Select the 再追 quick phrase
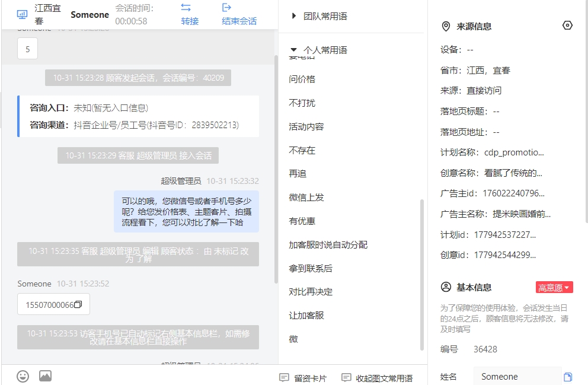Screen dimensions: 588x385 click(298, 174)
